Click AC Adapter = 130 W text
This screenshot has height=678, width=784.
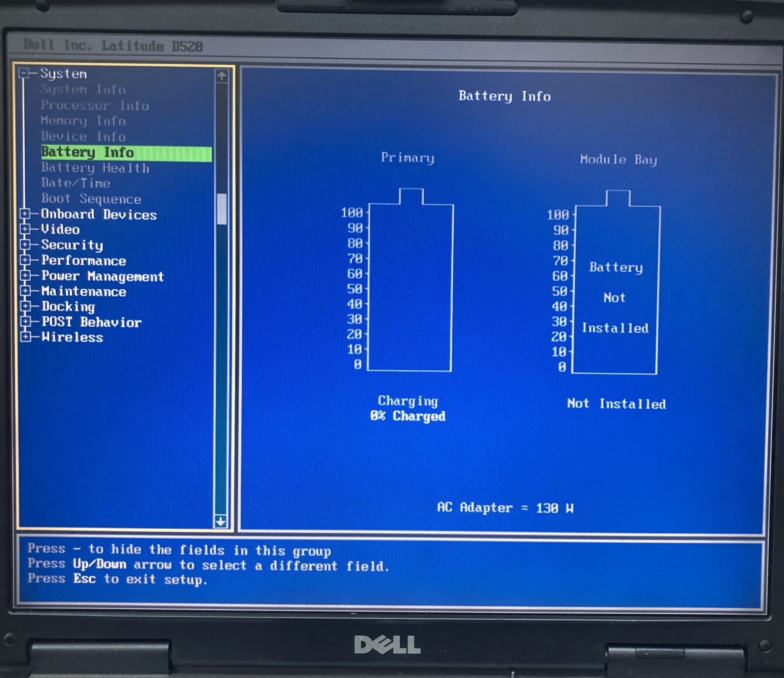(505, 508)
